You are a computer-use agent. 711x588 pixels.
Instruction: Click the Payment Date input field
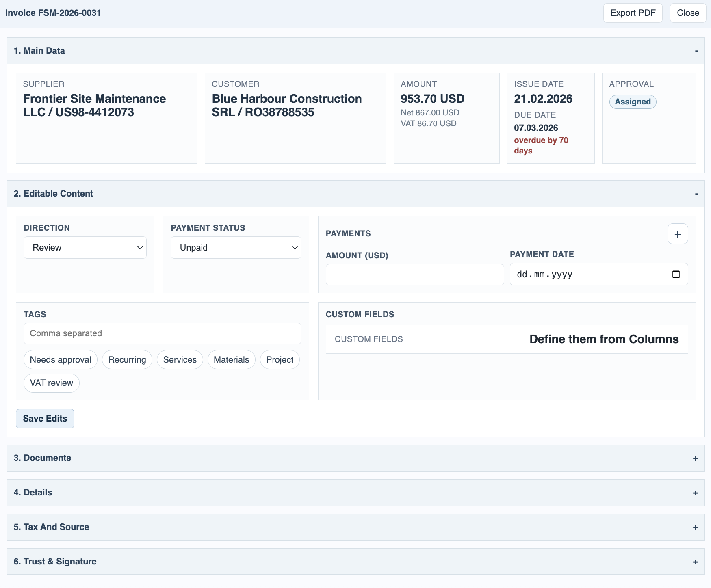pos(599,274)
